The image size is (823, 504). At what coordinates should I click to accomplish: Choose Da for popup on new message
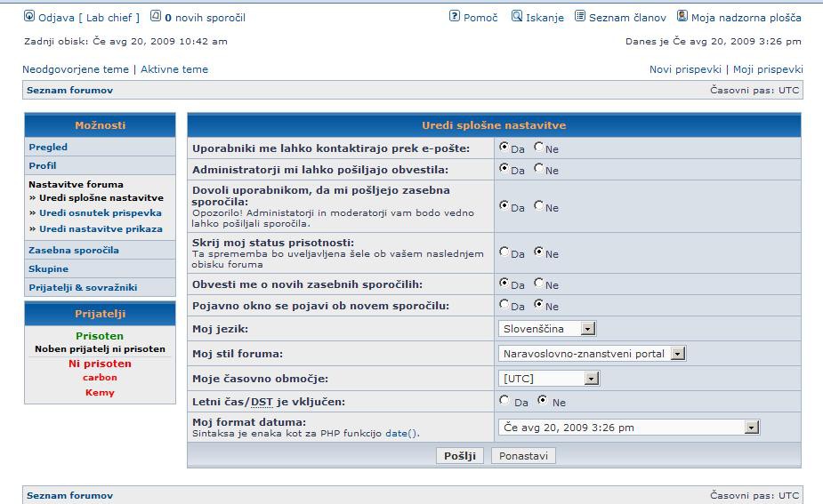point(504,305)
